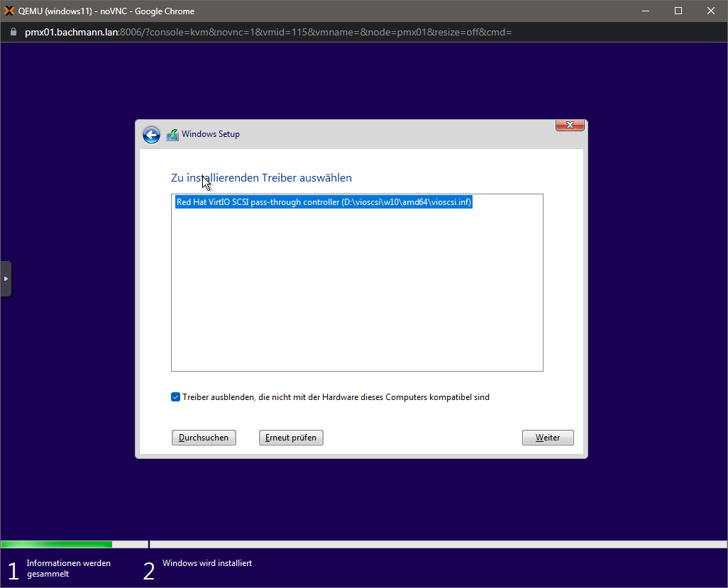Image resolution: width=728 pixels, height=588 pixels.
Task: Click the Windows Setup installer icon
Action: pyautogui.click(x=172, y=135)
